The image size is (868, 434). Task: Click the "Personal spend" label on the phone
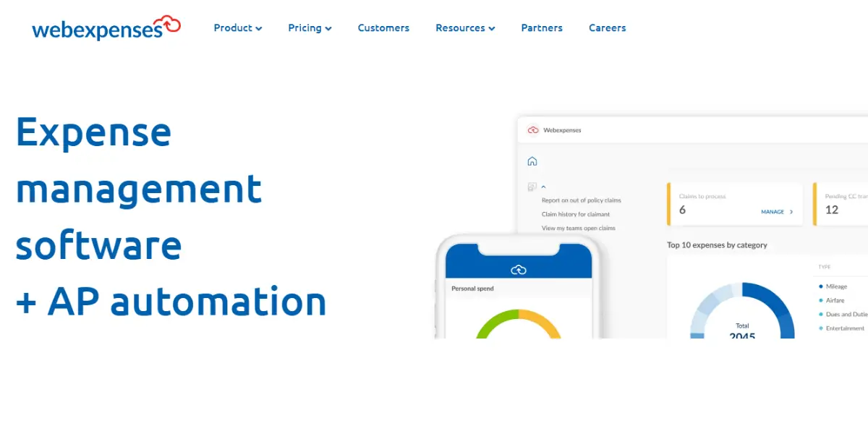pyautogui.click(x=472, y=289)
